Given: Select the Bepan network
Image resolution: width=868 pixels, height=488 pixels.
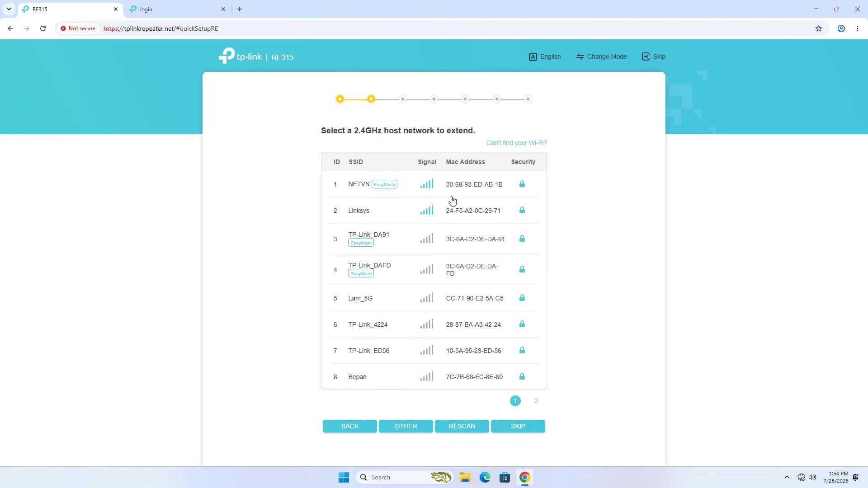Looking at the screenshot, I should pyautogui.click(x=434, y=377).
